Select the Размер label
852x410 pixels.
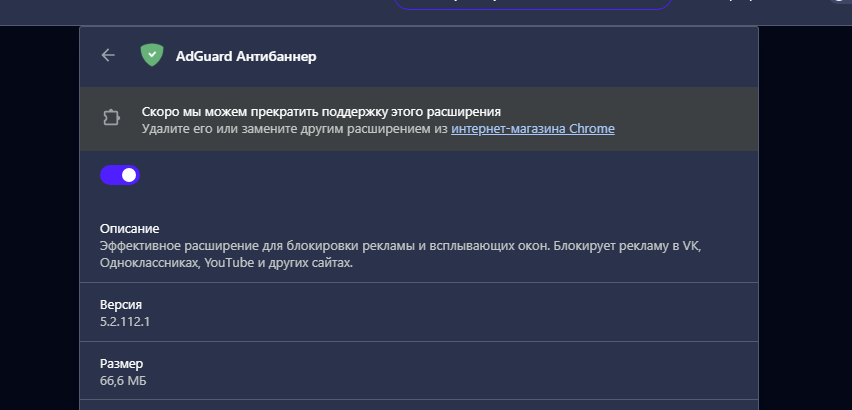click(x=122, y=363)
